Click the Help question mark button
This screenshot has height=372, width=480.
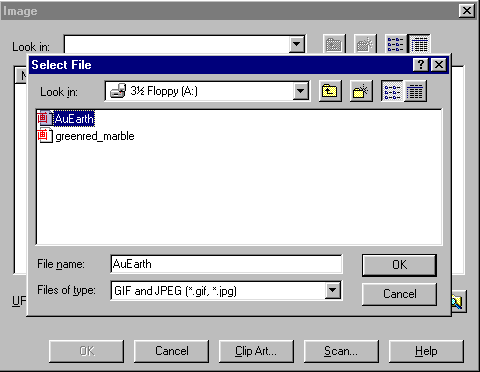(x=421, y=64)
